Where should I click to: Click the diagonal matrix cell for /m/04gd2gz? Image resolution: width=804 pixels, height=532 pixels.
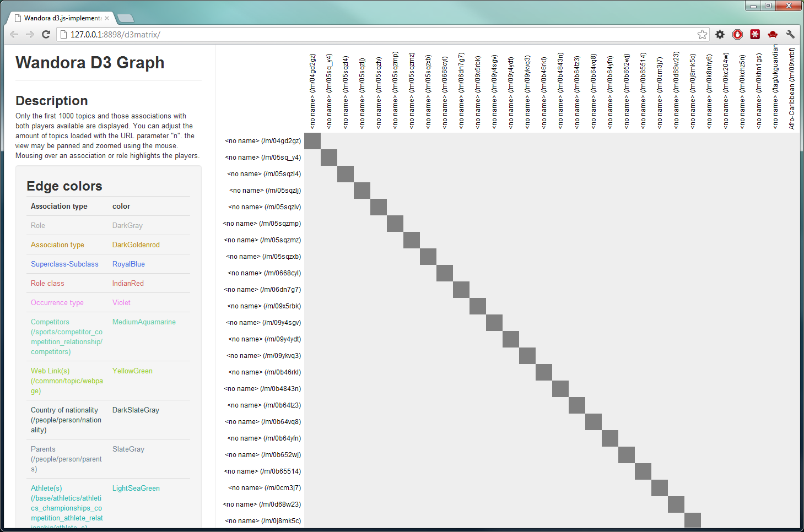(312, 141)
